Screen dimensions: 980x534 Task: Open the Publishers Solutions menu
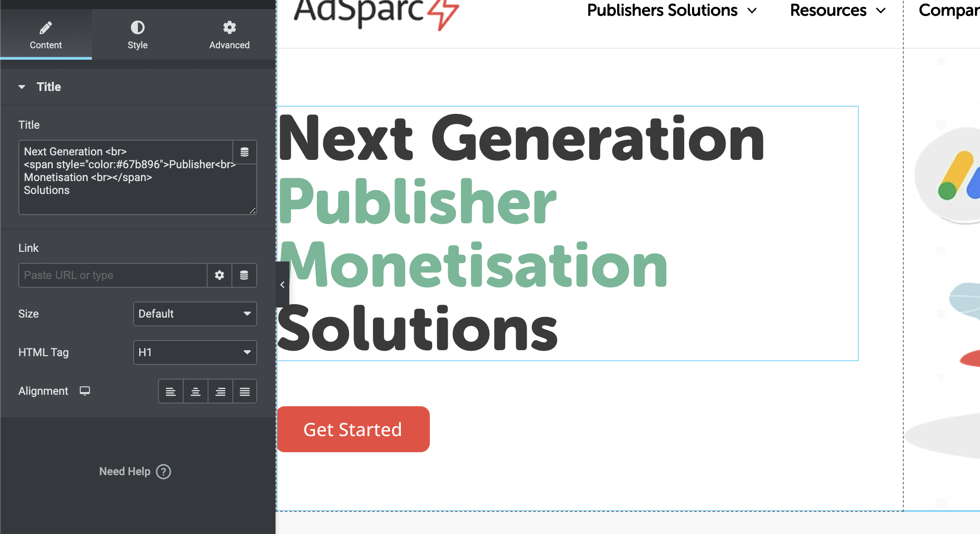pyautogui.click(x=671, y=11)
